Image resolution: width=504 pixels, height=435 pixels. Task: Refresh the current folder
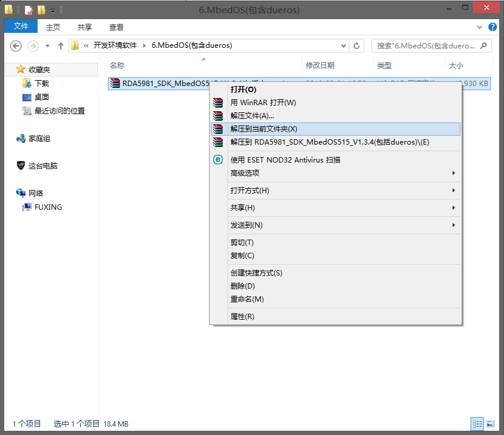click(357, 46)
